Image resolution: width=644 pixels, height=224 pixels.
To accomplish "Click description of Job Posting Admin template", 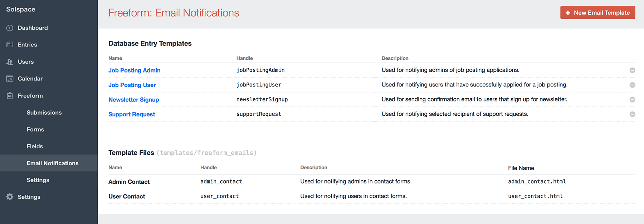I will pyautogui.click(x=450, y=70).
